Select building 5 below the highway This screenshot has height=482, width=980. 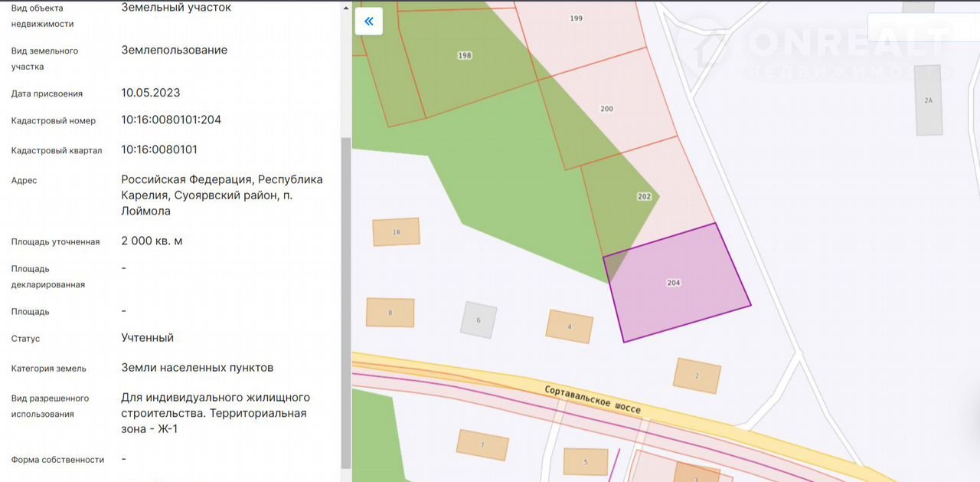[x=586, y=461]
